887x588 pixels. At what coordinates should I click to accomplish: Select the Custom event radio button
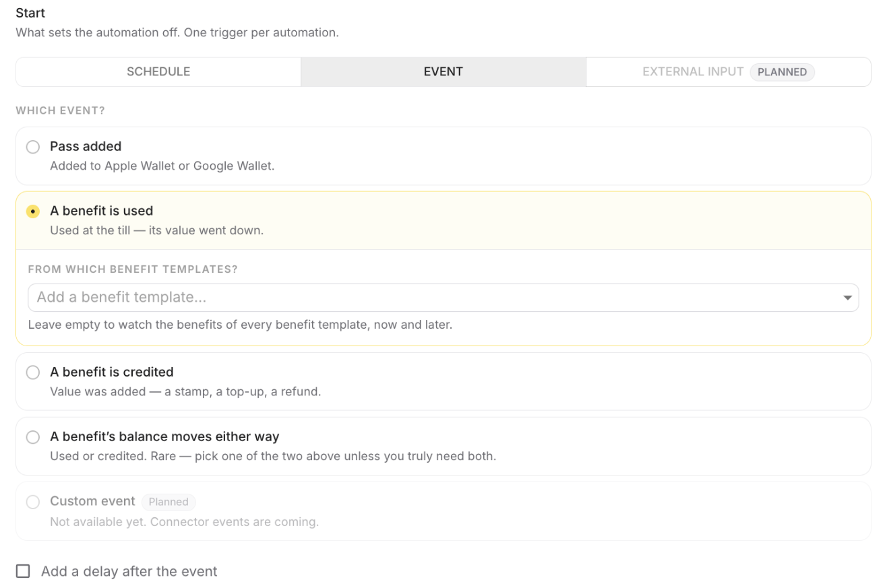pyautogui.click(x=33, y=502)
